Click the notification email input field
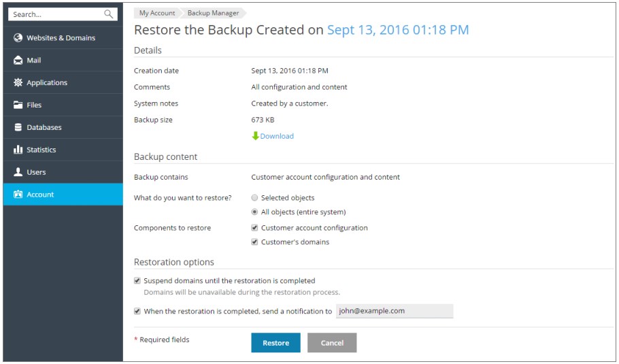This screenshot has width=619, height=364. (x=395, y=311)
